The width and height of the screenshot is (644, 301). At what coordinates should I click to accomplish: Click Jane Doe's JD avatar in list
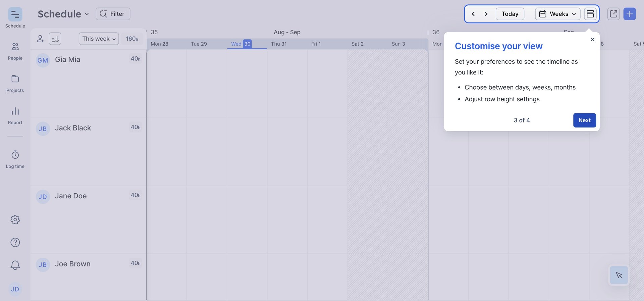[x=43, y=197]
